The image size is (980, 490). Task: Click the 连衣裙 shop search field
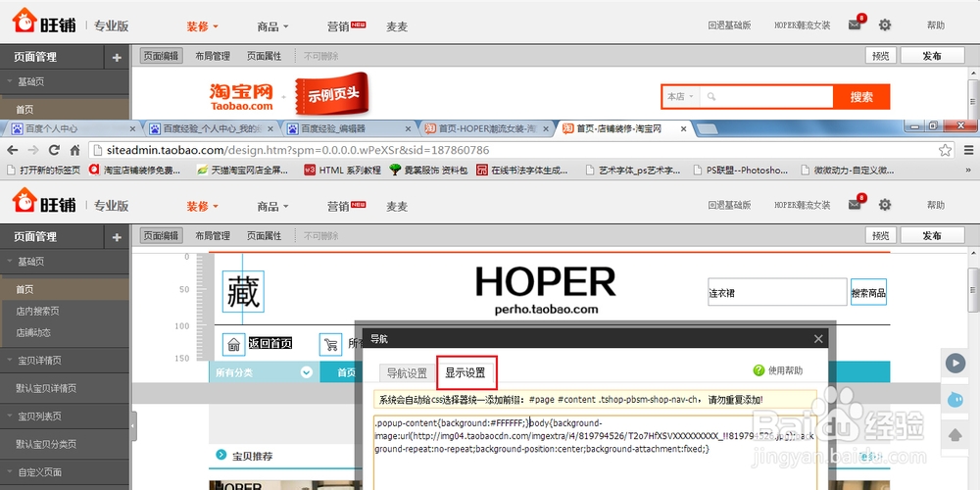click(x=777, y=292)
